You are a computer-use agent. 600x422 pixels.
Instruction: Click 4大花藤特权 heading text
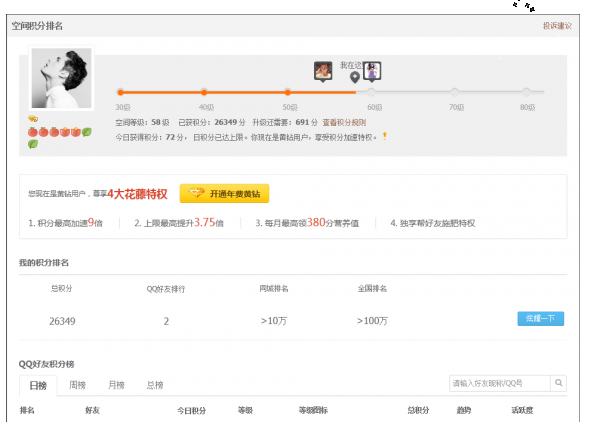(x=137, y=194)
